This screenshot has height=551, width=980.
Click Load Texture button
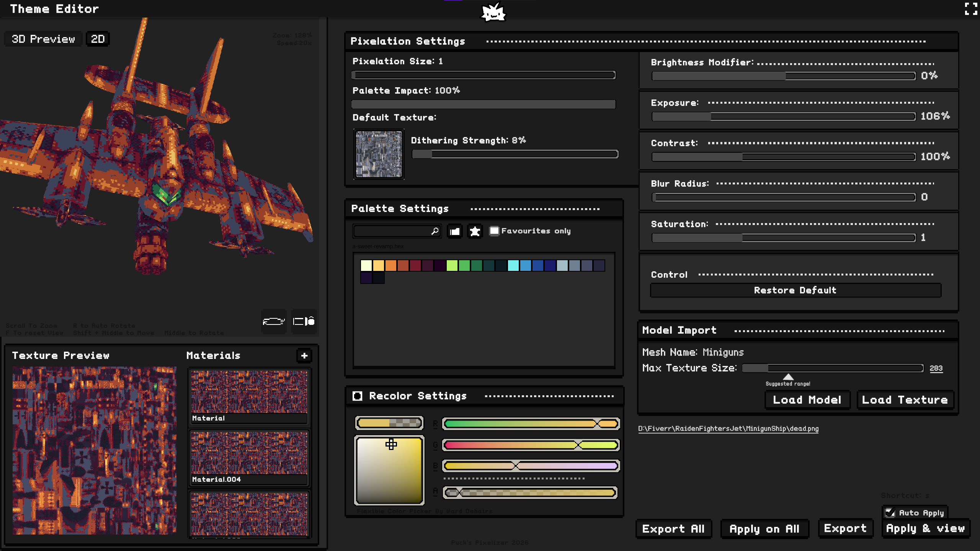[905, 400]
